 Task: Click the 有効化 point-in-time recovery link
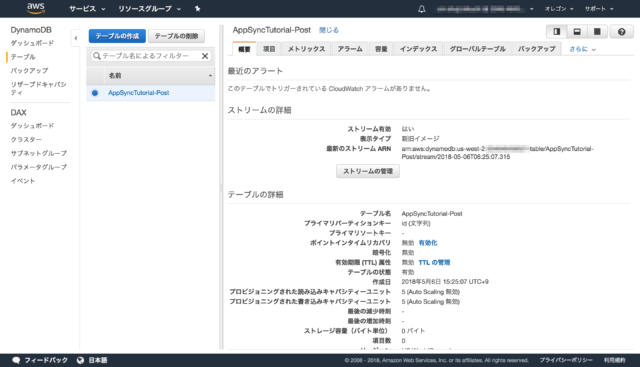(428, 243)
